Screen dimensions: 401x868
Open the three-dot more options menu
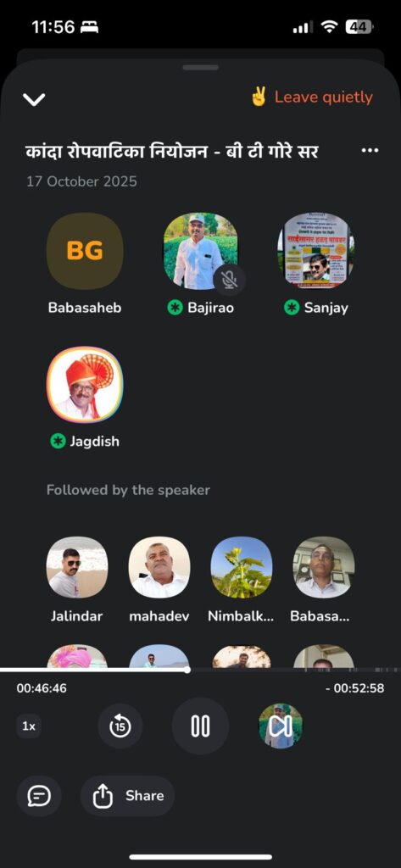click(x=370, y=151)
